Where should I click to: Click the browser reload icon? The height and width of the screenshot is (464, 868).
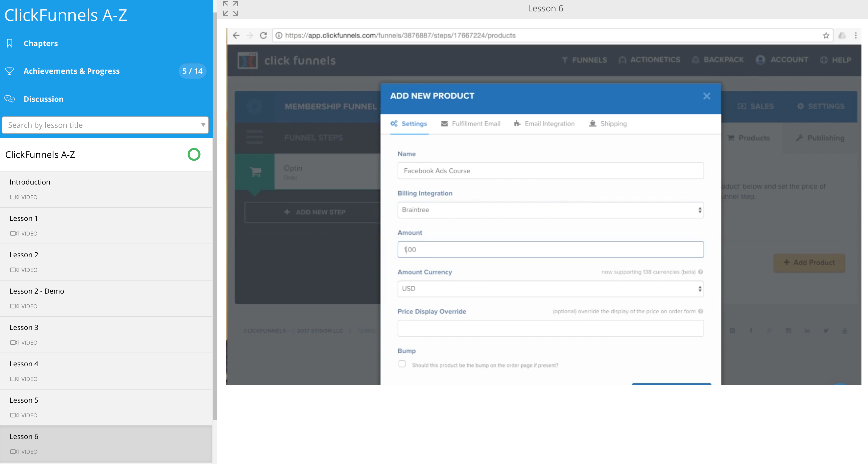(263, 35)
